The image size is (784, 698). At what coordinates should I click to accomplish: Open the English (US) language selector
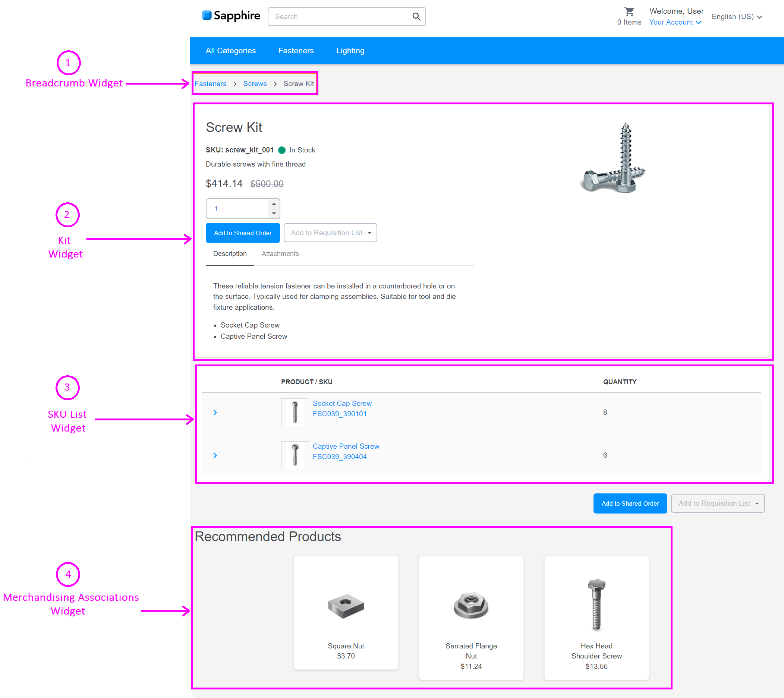pos(736,17)
